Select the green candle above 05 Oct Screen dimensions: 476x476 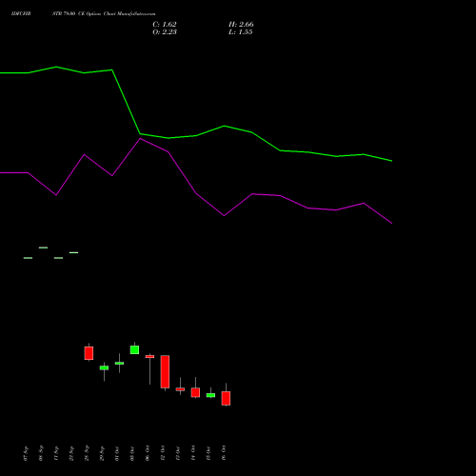(x=134, y=349)
